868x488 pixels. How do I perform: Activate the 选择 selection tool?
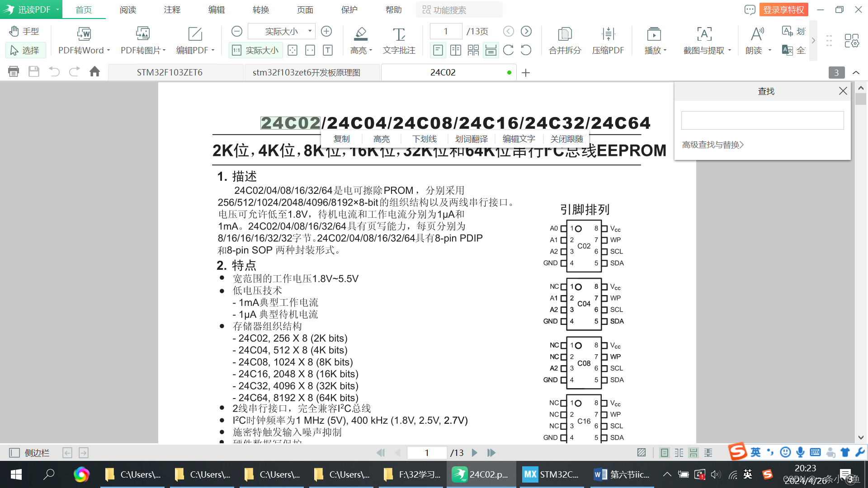pos(26,50)
